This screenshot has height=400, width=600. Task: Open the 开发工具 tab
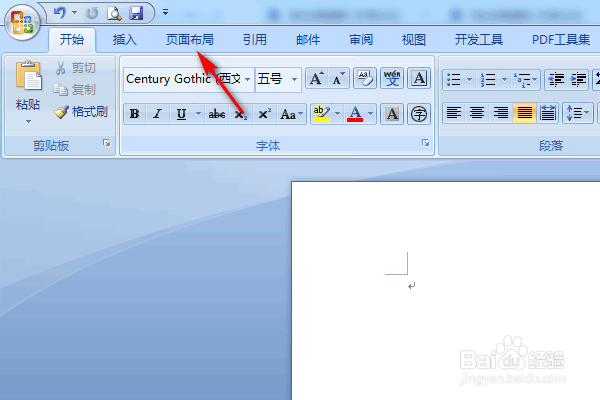click(478, 39)
